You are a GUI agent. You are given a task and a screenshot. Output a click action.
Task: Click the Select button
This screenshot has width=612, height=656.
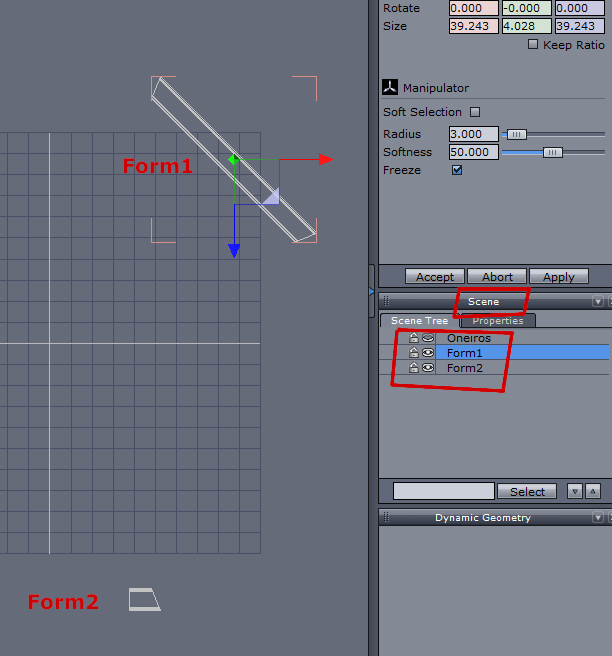tap(527, 491)
